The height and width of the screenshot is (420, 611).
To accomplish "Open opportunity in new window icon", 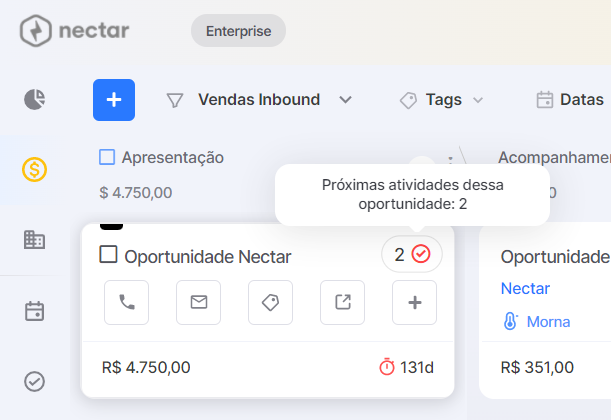I will (x=343, y=302).
